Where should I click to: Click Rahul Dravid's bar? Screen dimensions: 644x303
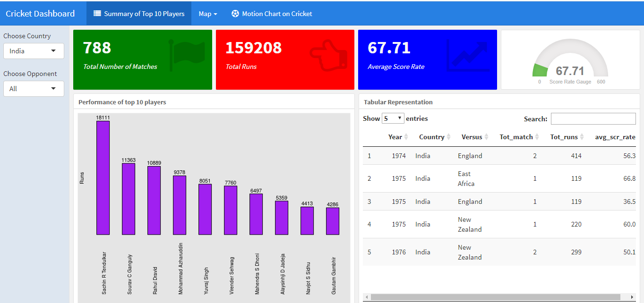coord(154,201)
